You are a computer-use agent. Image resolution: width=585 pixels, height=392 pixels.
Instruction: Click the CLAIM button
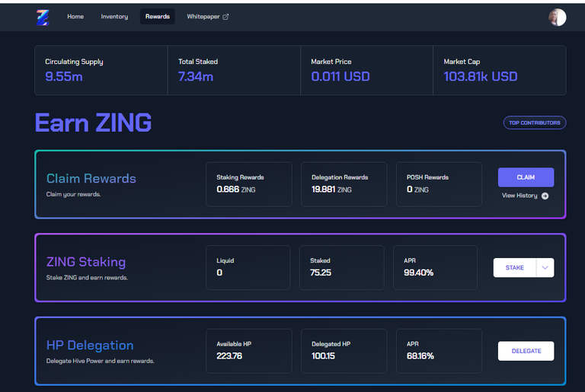526,177
